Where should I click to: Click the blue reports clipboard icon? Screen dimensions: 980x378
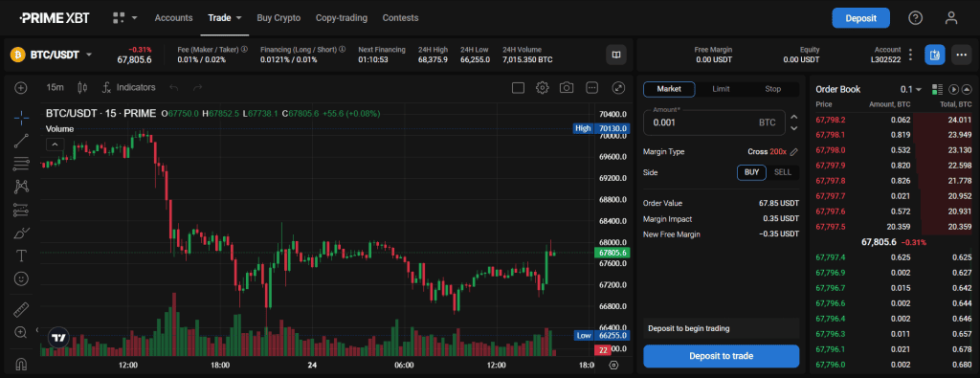[935, 55]
